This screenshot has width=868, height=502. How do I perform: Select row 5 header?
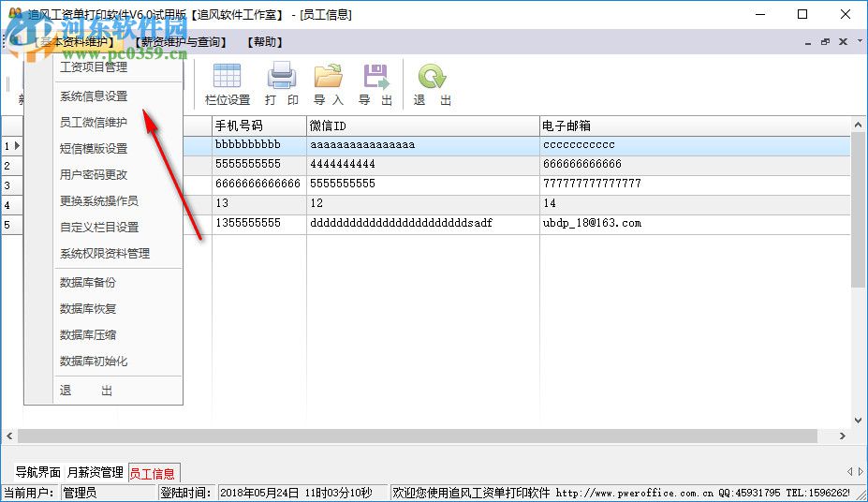pos(11,225)
